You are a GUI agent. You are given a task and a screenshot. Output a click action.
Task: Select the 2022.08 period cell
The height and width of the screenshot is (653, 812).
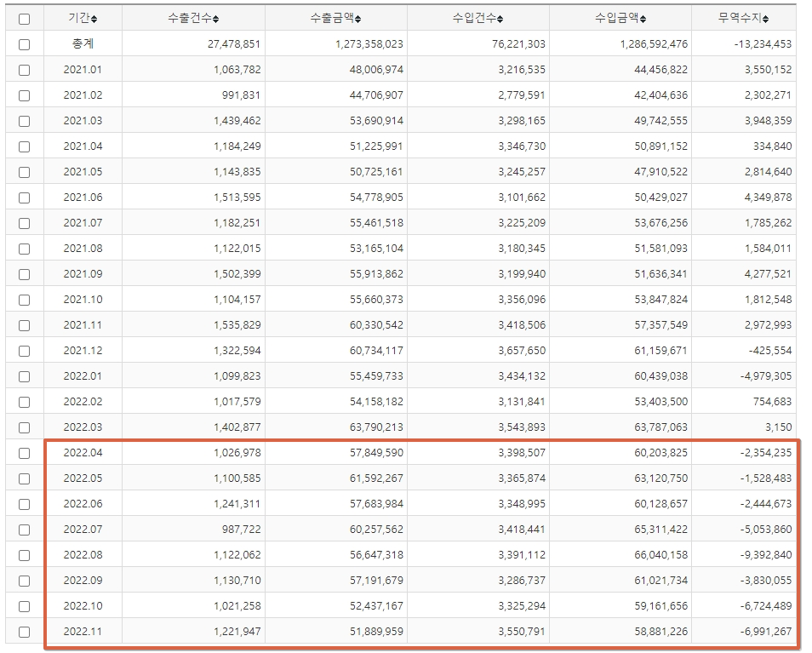point(83,555)
